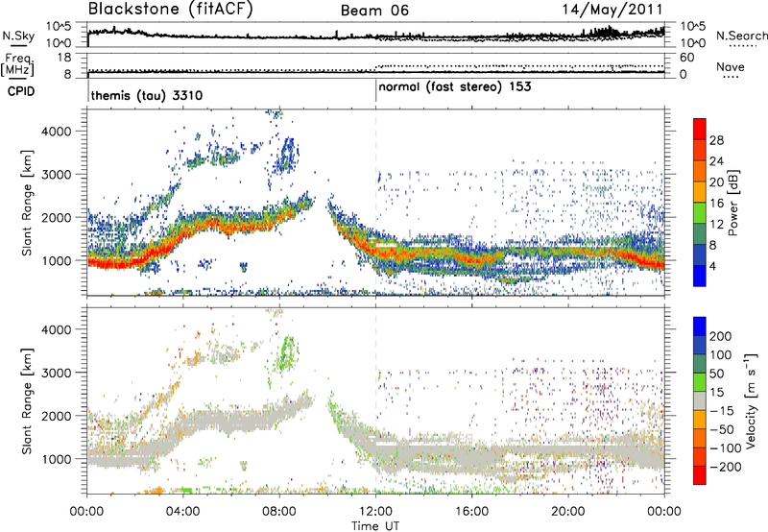768x532 pixels.
Task: Click the 'Time UT' axis title
Action: tap(375, 526)
